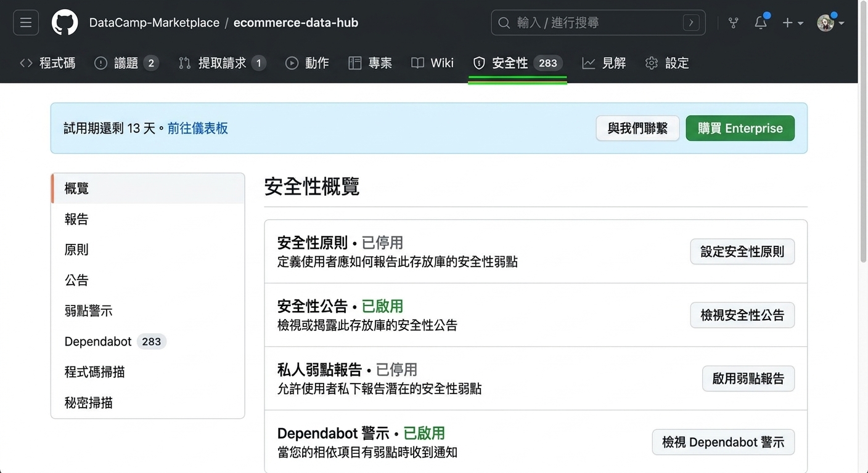This screenshot has height=473, width=868.
Task: Open the notifications bell icon
Action: [761, 23]
